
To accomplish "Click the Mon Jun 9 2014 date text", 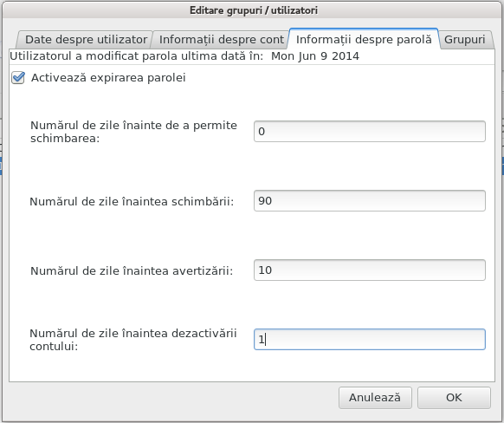I will pyautogui.click(x=315, y=56).
